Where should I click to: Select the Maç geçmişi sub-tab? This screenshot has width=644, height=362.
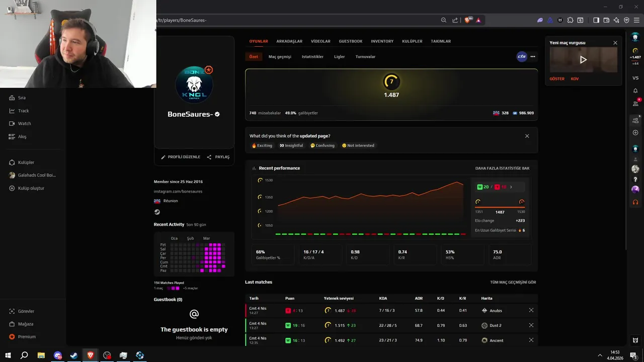[280, 56]
